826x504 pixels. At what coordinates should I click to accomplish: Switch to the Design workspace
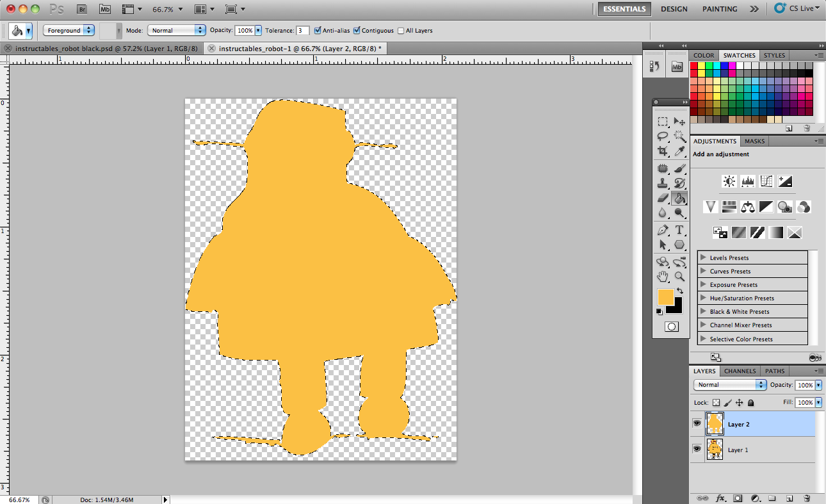674,9
